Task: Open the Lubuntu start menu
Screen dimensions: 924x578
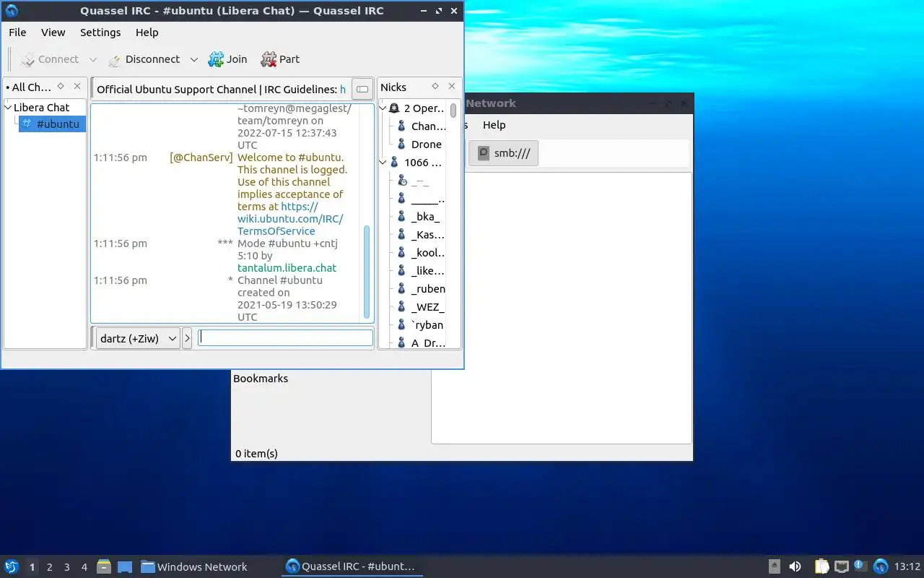Action: 12,566
